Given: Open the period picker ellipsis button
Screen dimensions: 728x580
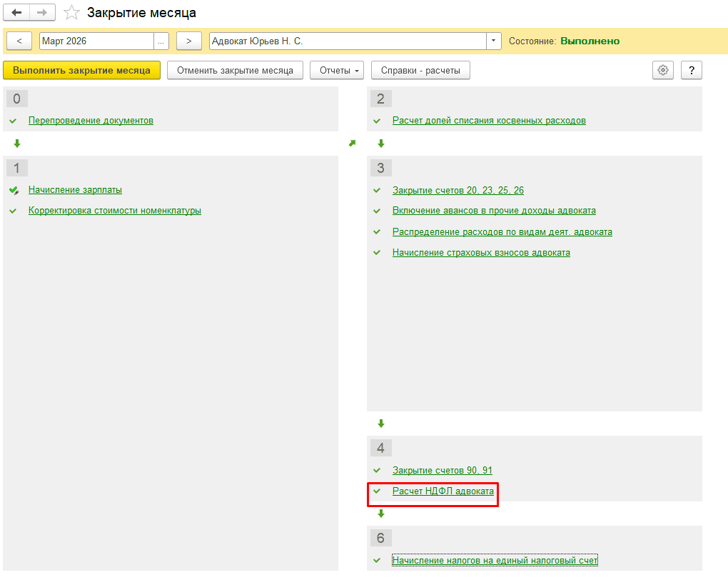Looking at the screenshot, I should point(161,41).
